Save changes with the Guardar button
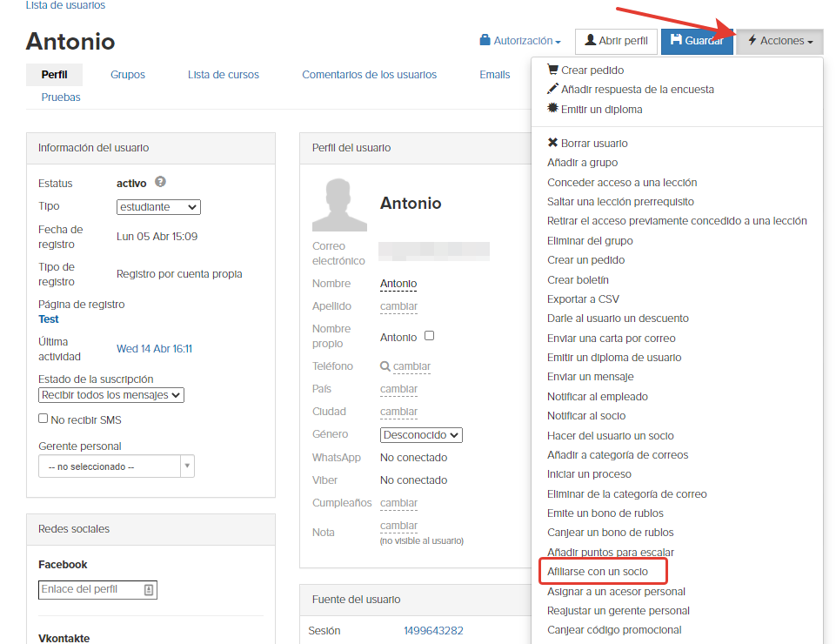The width and height of the screenshot is (836, 644). tap(698, 41)
